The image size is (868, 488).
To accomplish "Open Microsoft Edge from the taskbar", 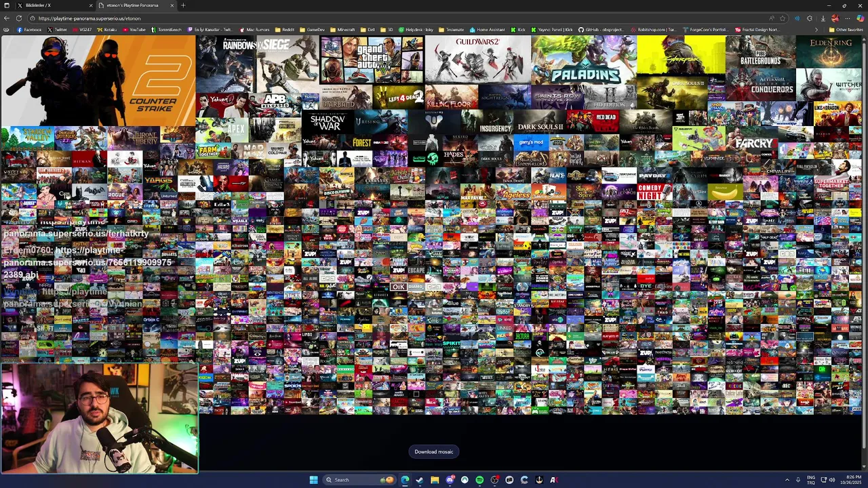I will pos(405,480).
